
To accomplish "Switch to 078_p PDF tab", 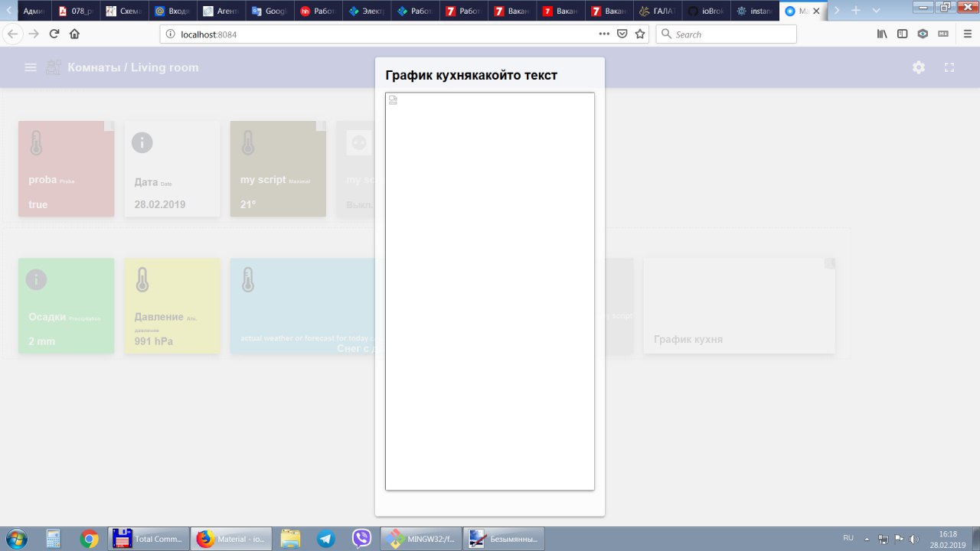I will (x=77, y=11).
